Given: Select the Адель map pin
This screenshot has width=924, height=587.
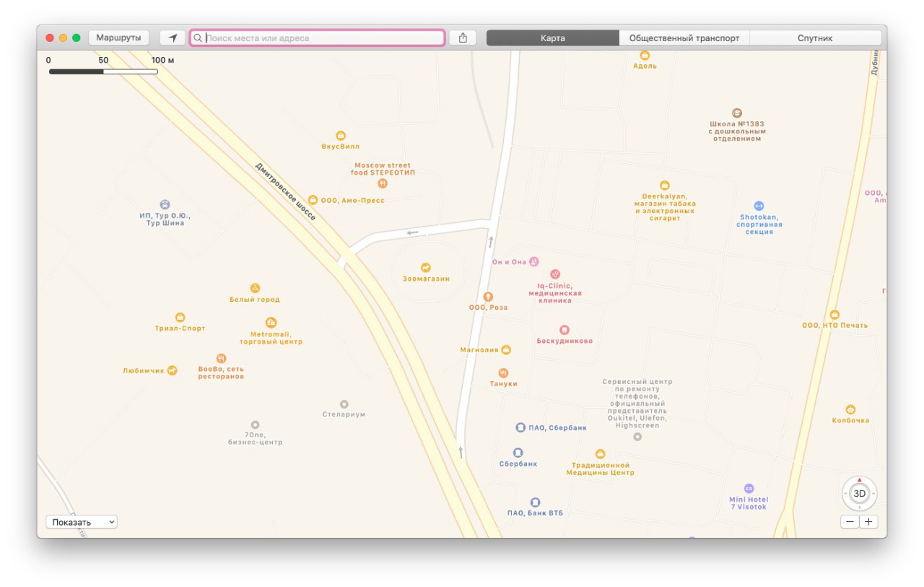Looking at the screenshot, I should click(x=645, y=55).
